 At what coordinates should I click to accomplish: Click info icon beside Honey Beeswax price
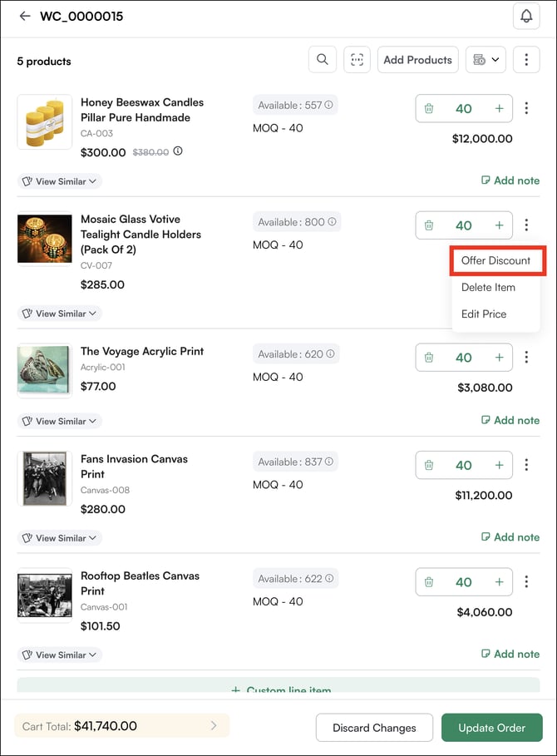tap(178, 152)
